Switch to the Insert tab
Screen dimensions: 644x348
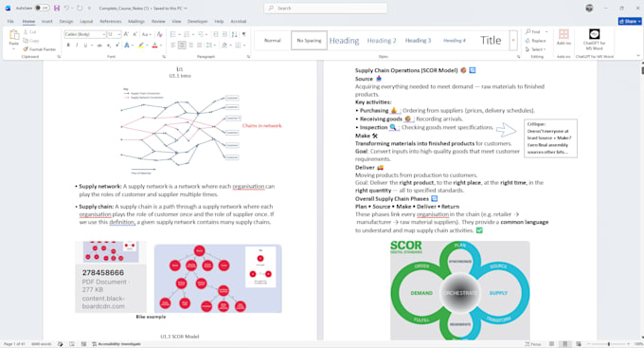tap(46, 21)
